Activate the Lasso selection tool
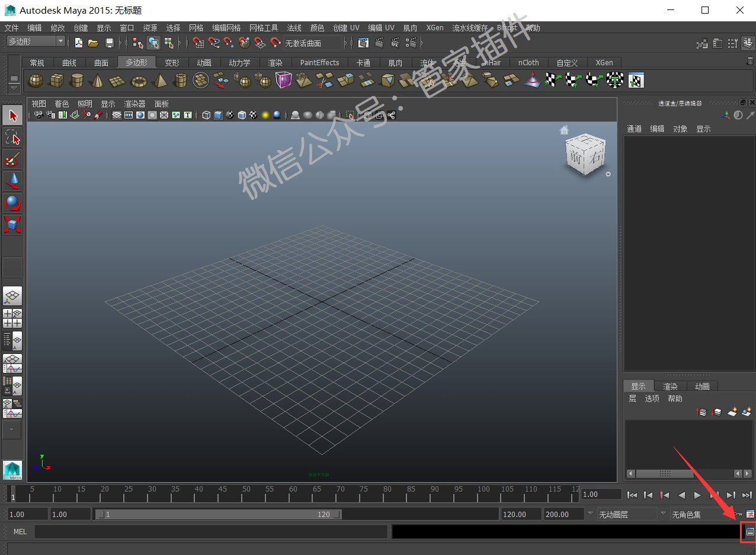Viewport: 756px width, 555px height. click(x=13, y=138)
